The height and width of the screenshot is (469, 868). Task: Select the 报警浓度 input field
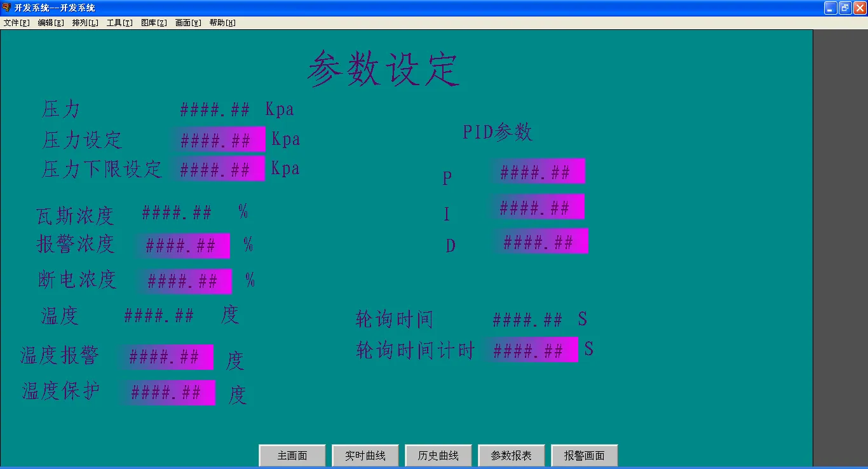point(184,246)
